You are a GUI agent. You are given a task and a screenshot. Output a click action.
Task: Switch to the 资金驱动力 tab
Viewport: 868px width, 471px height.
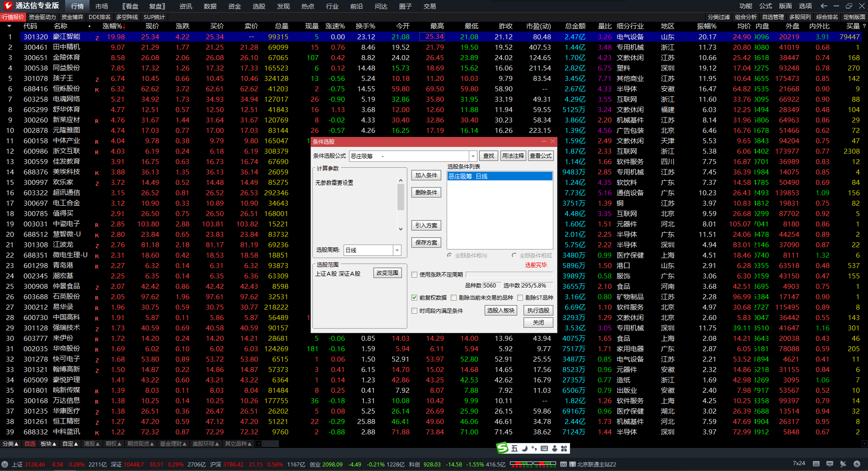point(42,17)
